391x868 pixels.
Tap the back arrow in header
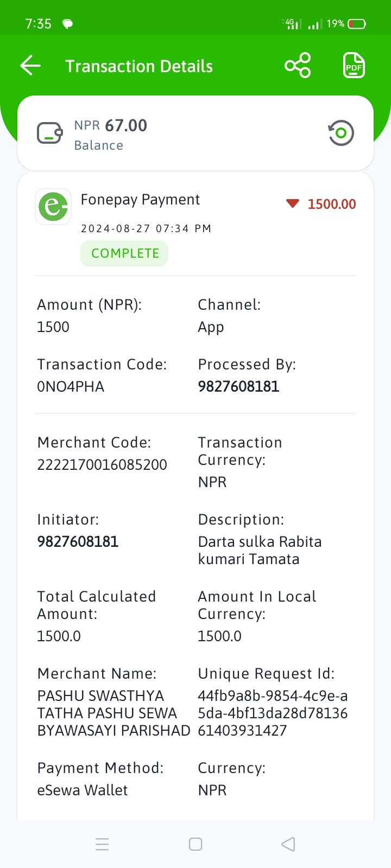(x=30, y=66)
